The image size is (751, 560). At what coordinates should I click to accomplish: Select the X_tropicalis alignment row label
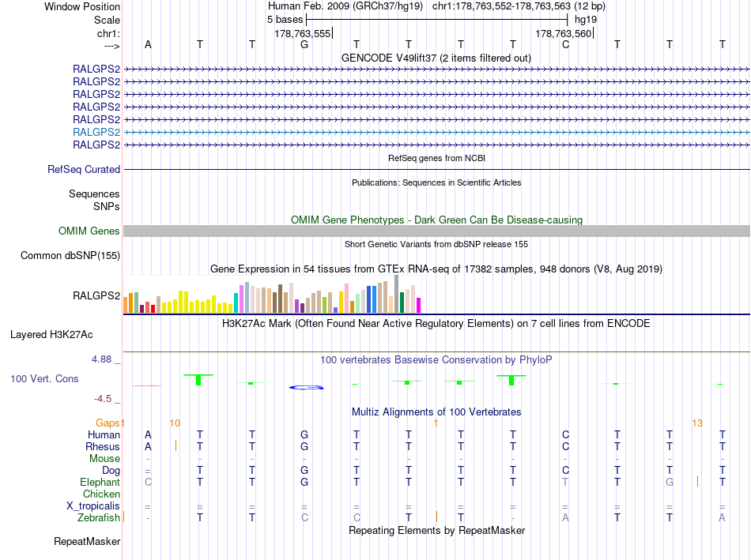coord(93,506)
